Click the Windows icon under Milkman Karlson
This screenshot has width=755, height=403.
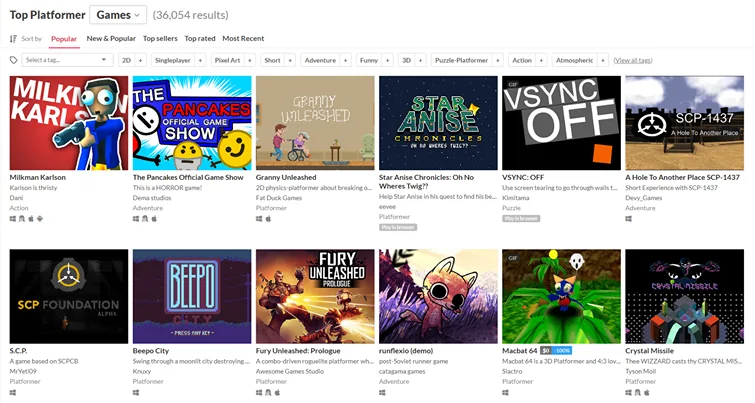pyautogui.click(x=13, y=219)
